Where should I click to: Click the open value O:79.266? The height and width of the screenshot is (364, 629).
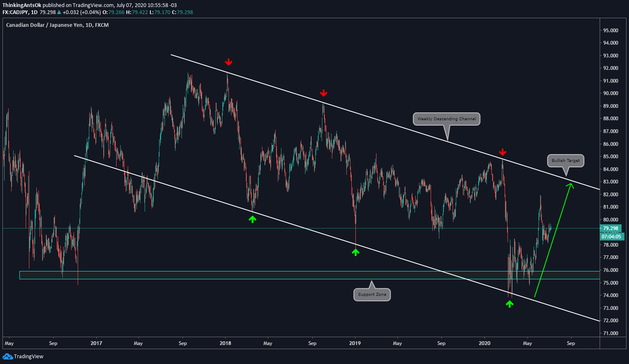pos(114,12)
